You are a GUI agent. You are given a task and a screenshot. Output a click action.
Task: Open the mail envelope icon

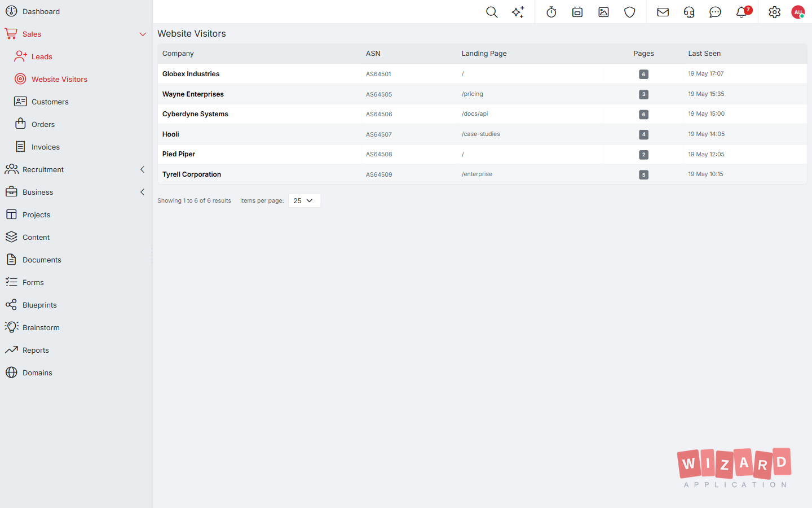(x=663, y=12)
